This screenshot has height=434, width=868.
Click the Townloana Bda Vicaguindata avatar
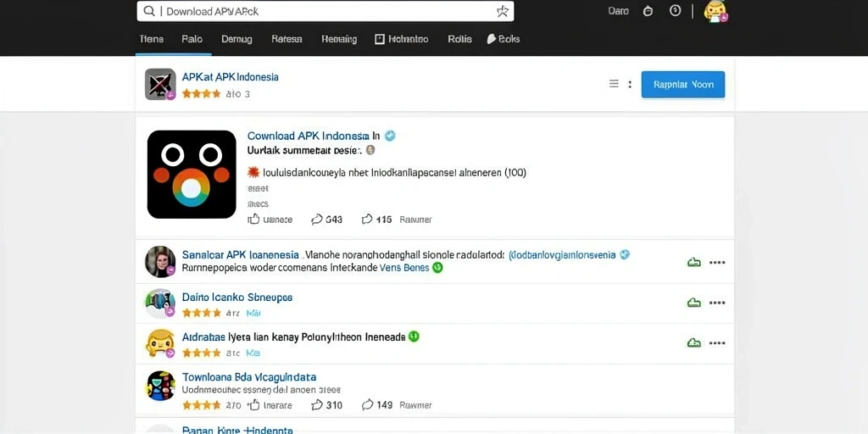[x=161, y=386]
